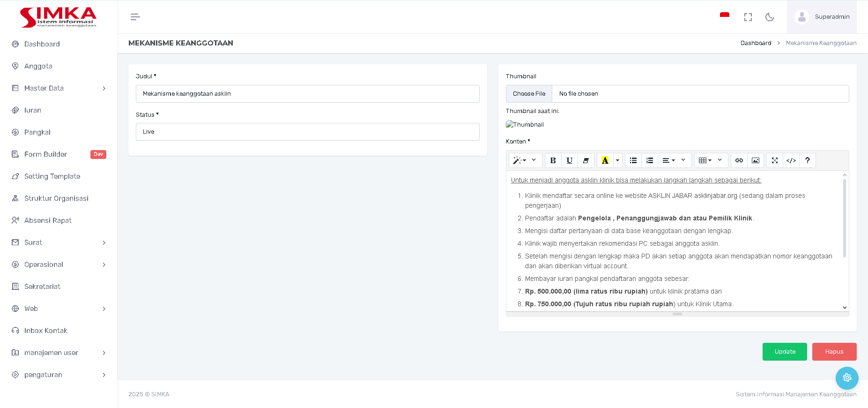Insert an unordered bullet list
This screenshot has width=868, height=408.
[633, 160]
